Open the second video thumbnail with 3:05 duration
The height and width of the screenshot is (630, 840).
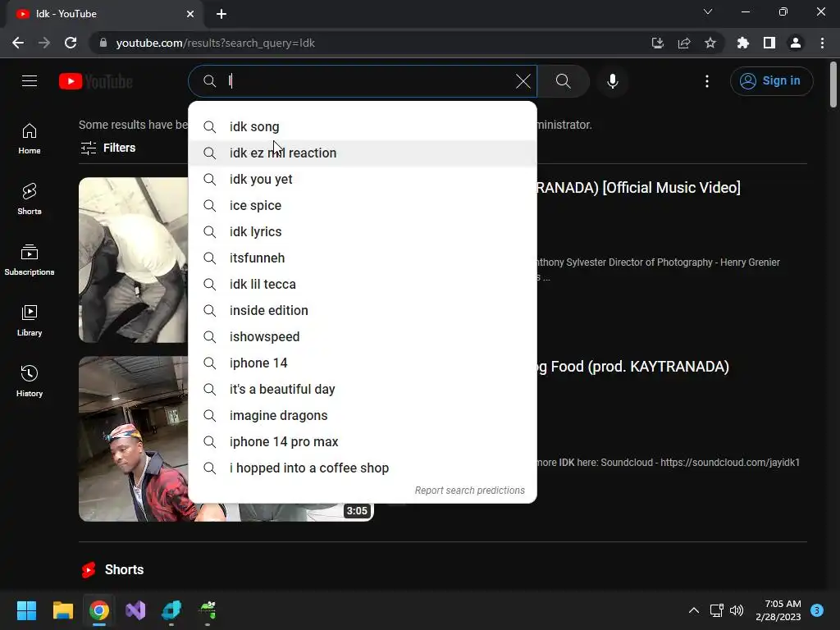point(134,438)
